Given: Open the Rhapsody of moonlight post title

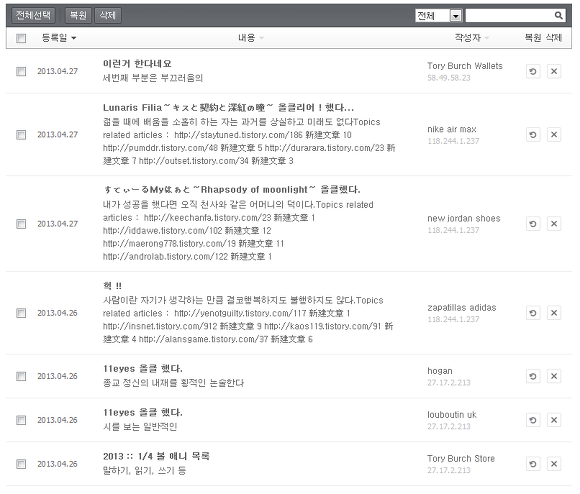Looking at the screenshot, I should (232, 190).
